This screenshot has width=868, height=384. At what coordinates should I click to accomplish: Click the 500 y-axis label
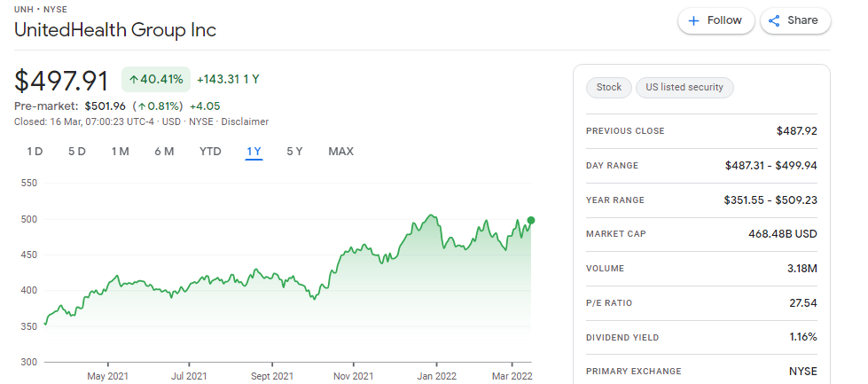[x=29, y=219]
